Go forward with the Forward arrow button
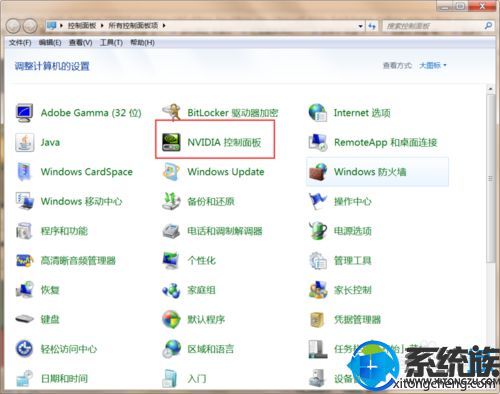Screen dimensions: 500x394 pyautogui.click(x=30, y=25)
